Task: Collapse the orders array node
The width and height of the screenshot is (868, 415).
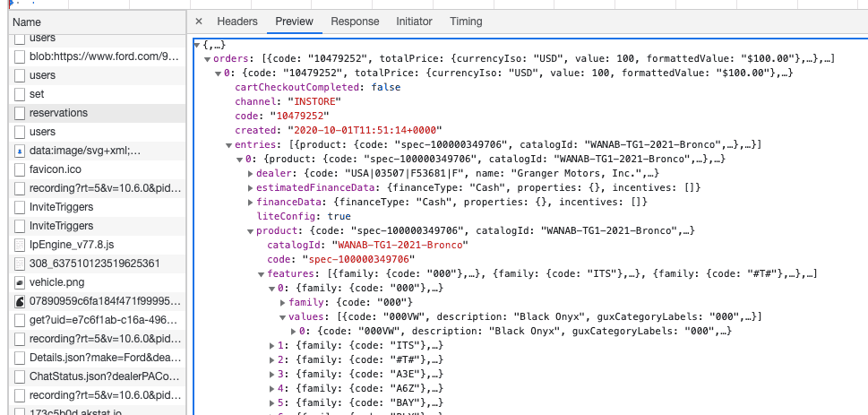Action: (207, 59)
